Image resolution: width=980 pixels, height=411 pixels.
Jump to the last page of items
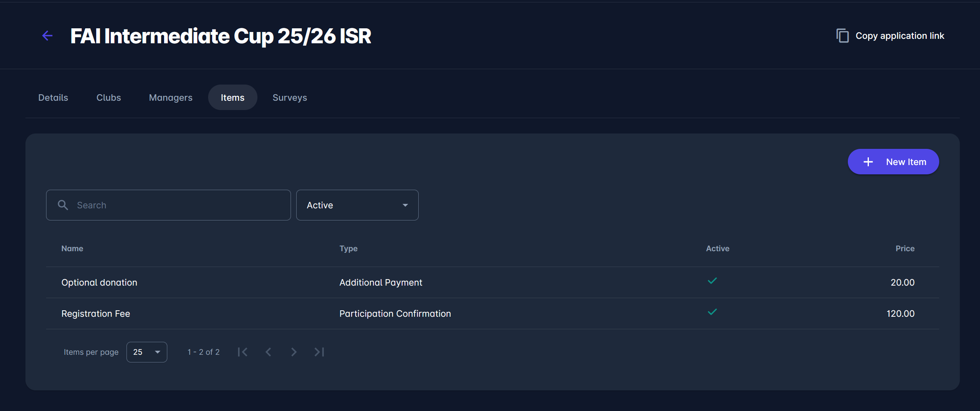319,352
